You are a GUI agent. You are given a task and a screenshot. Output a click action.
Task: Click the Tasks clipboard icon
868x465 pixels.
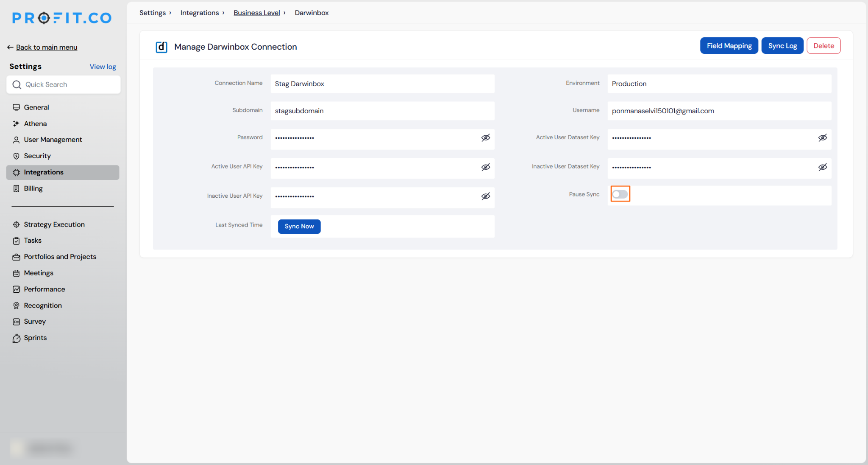tap(17, 241)
